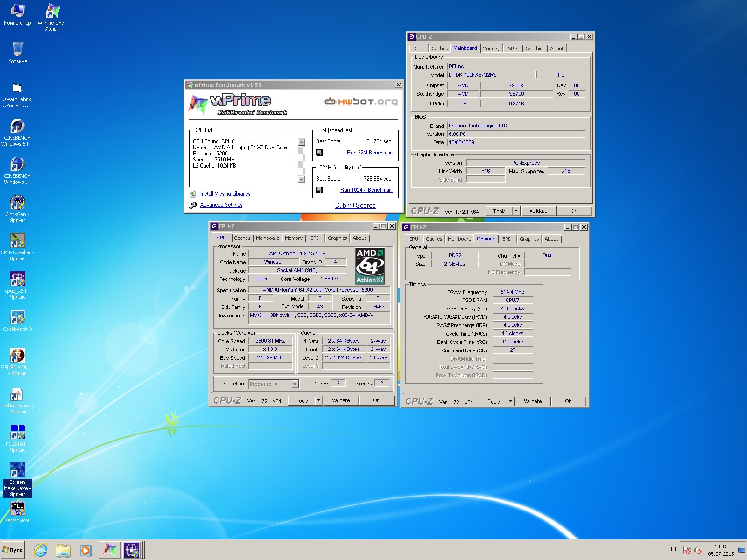747x560 pixels.
Task: Open hwbotprime shortcut icon
Action: pos(17,401)
